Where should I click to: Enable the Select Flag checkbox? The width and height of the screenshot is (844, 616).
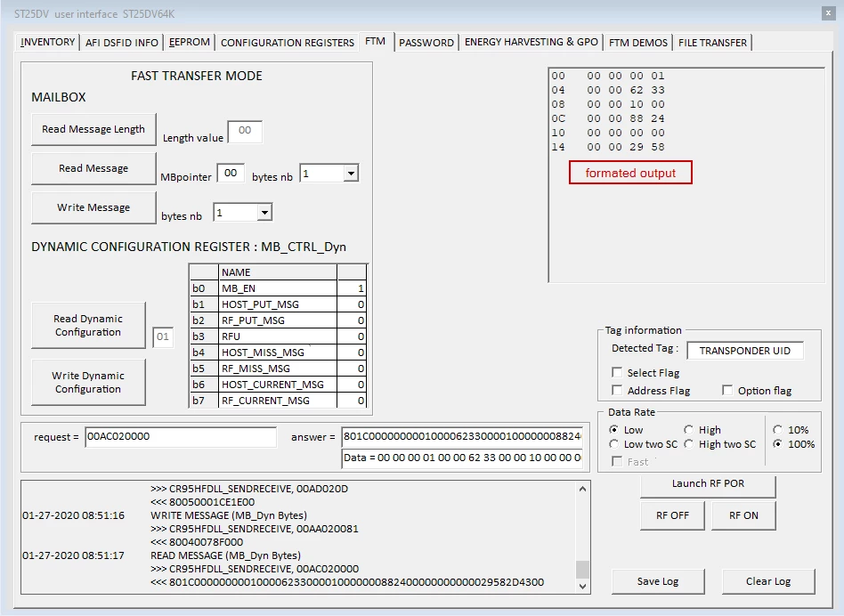coord(617,373)
